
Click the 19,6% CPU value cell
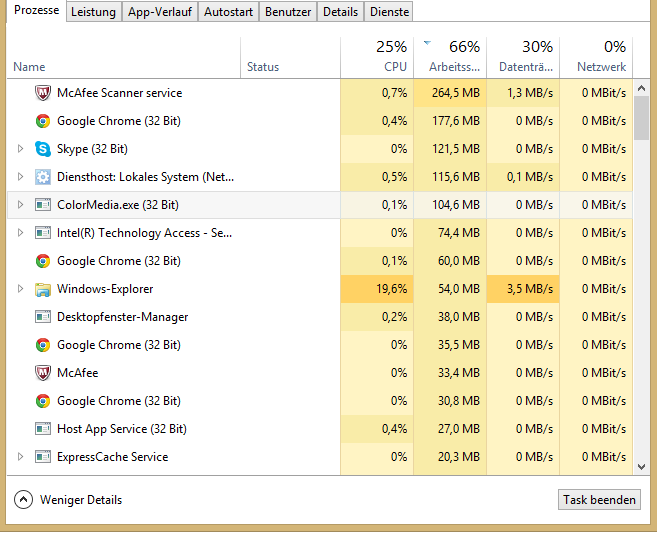[377, 289]
